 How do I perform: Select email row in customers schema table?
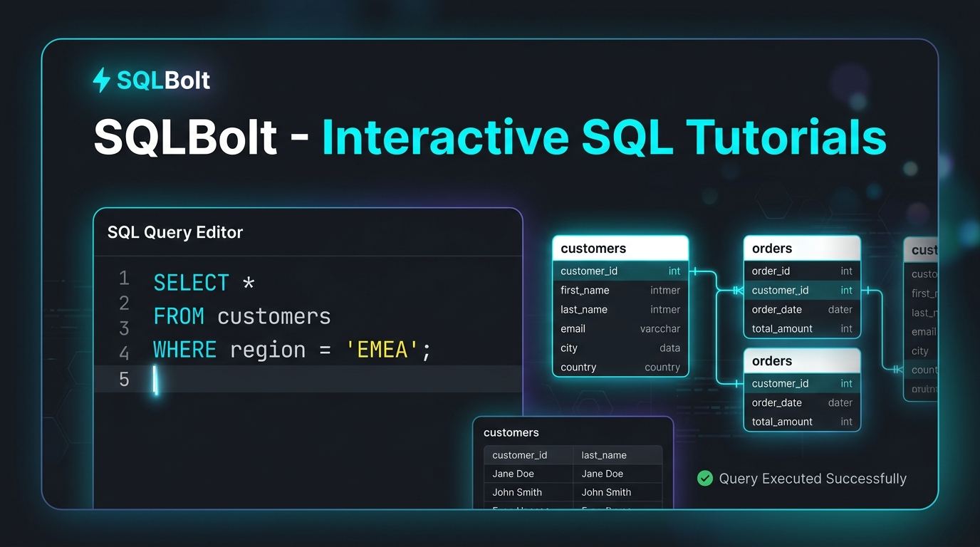point(620,328)
